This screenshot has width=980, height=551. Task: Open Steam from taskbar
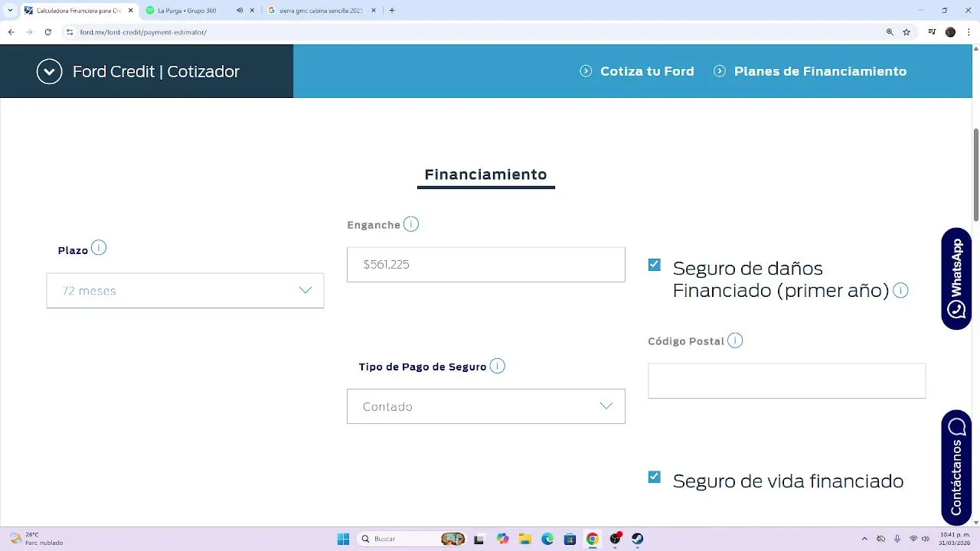click(x=637, y=539)
